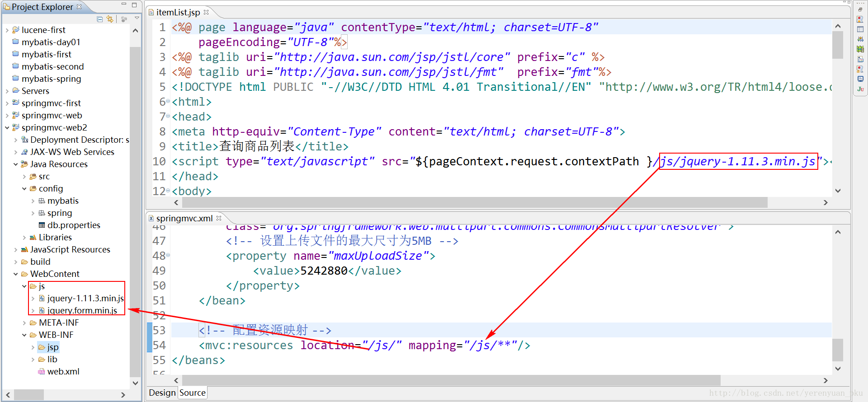The width and height of the screenshot is (868, 402).
Task: Collapse the WebContent folder
Action: (x=16, y=274)
